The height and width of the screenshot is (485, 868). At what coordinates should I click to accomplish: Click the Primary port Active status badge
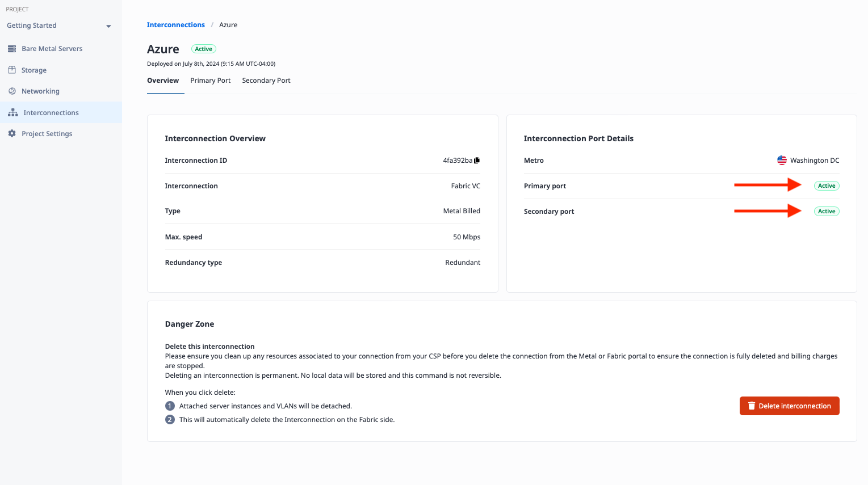[827, 185]
